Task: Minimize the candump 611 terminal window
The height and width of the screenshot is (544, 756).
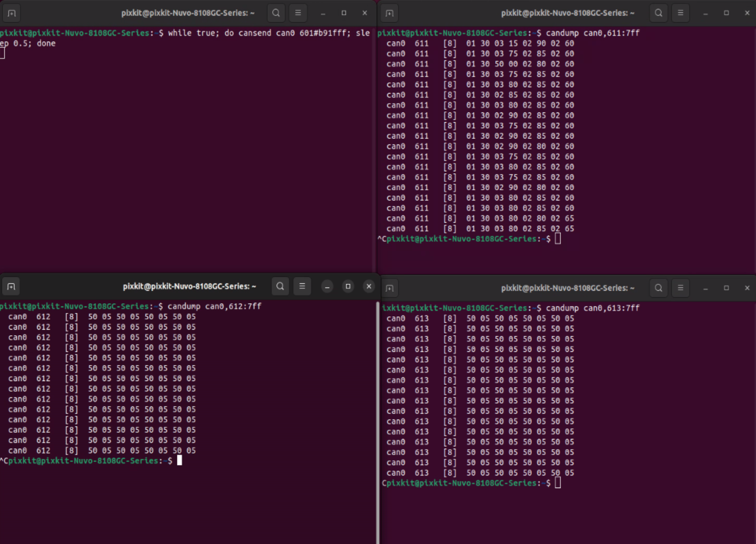Action: coord(706,13)
